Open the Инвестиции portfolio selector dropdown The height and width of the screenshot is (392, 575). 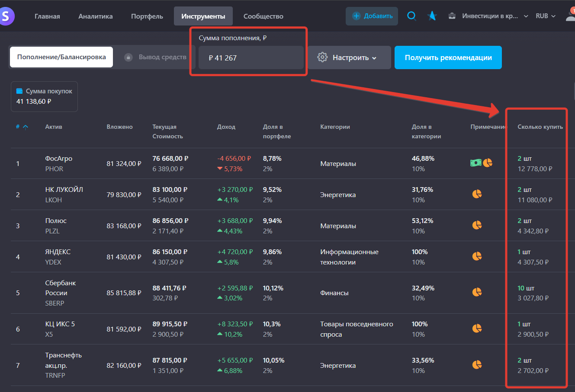pyautogui.click(x=488, y=16)
